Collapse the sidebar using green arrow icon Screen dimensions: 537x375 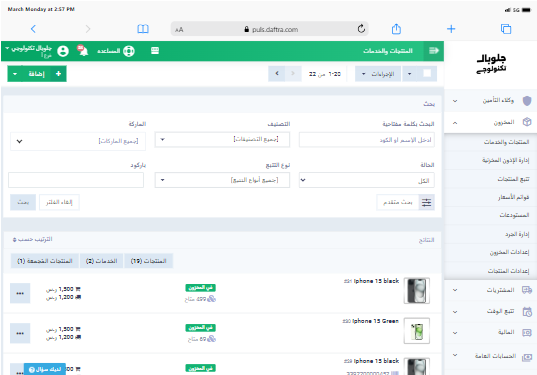click(x=434, y=51)
